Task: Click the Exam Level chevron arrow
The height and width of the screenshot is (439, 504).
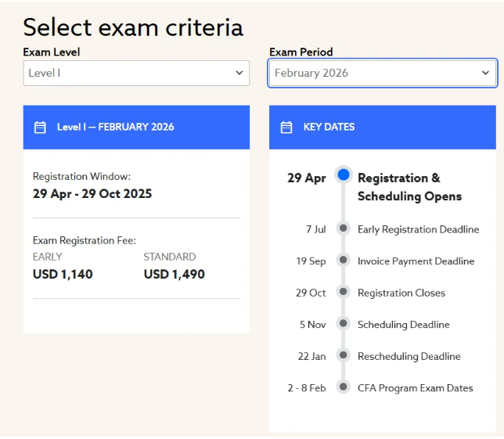Action: 239,73
